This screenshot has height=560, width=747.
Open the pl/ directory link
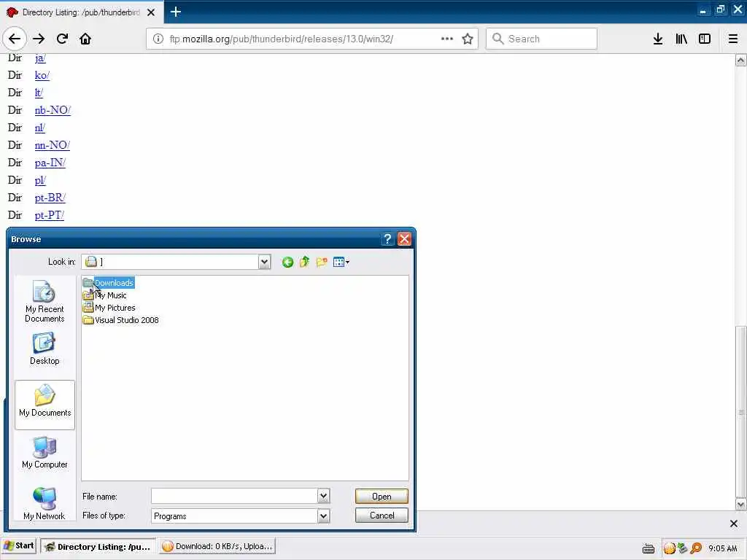click(x=40, y=181)
